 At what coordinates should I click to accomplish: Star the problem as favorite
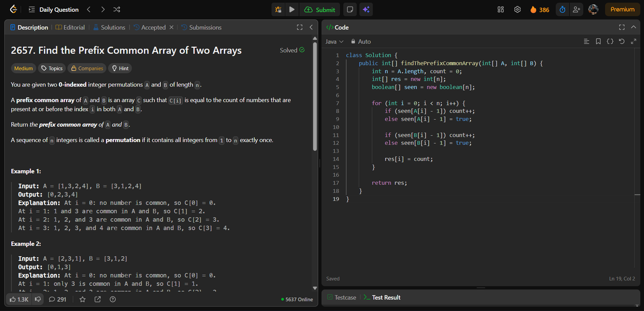[x=83, y=299]
